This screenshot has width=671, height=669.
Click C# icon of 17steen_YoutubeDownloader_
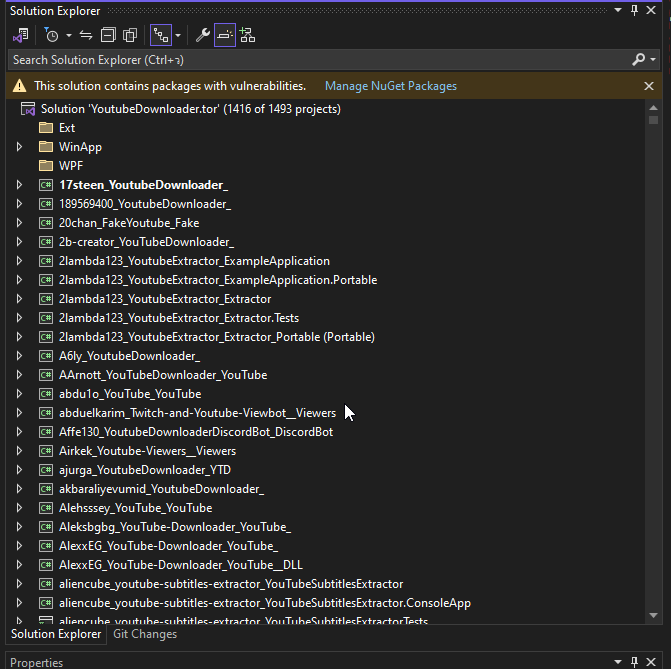(x=46, y=185)
